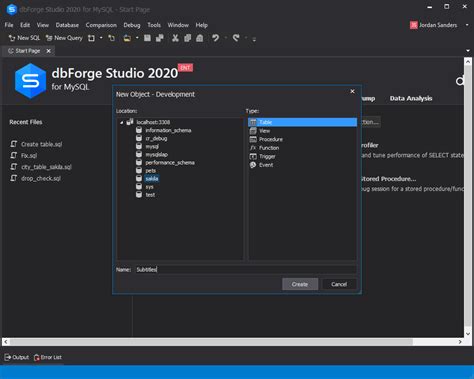
Task: Select the localhost:3308 connection
Action: point(153,122)
